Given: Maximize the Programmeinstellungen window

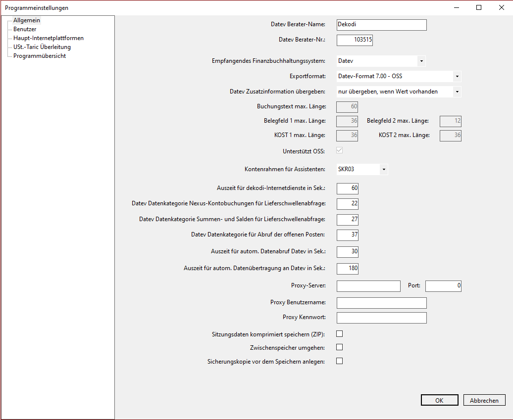Looking at the screenshot, I should pos(479,7).
